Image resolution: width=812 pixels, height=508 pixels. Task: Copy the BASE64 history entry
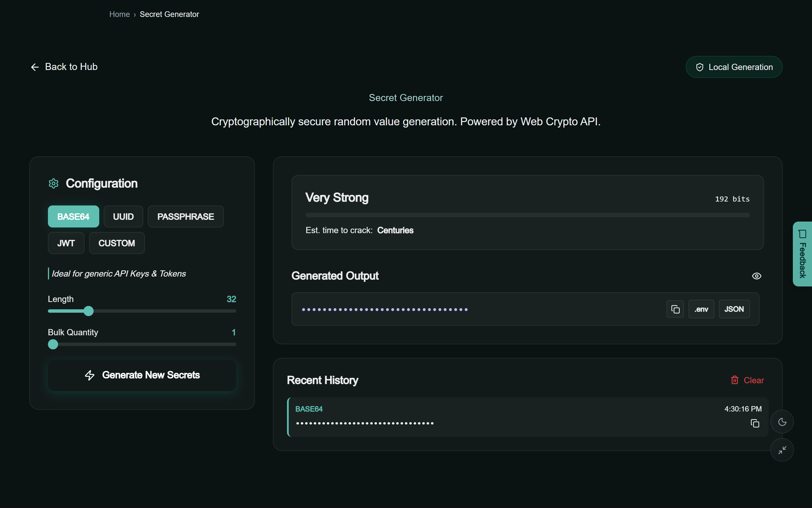click(754, 423)
